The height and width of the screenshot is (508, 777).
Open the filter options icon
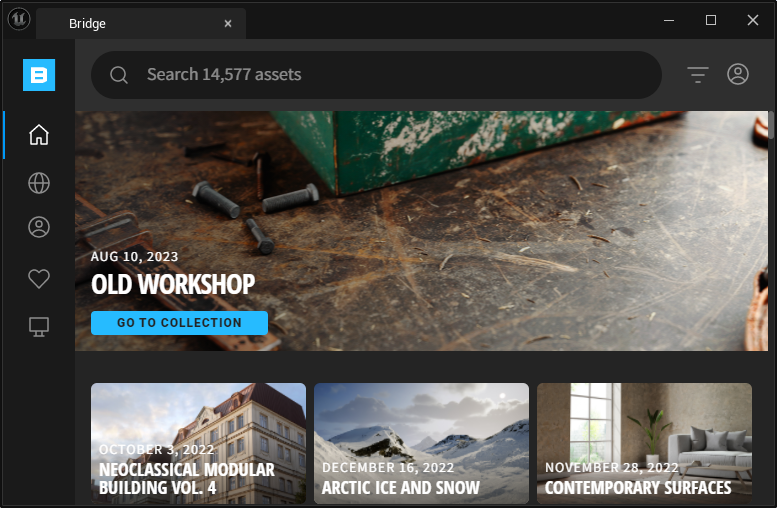[697, 75]
